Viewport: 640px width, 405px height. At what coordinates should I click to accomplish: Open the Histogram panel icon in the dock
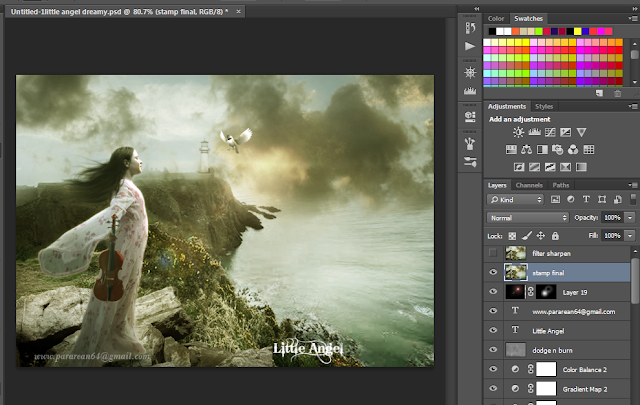pyautogui.click(x=470, y=91)
